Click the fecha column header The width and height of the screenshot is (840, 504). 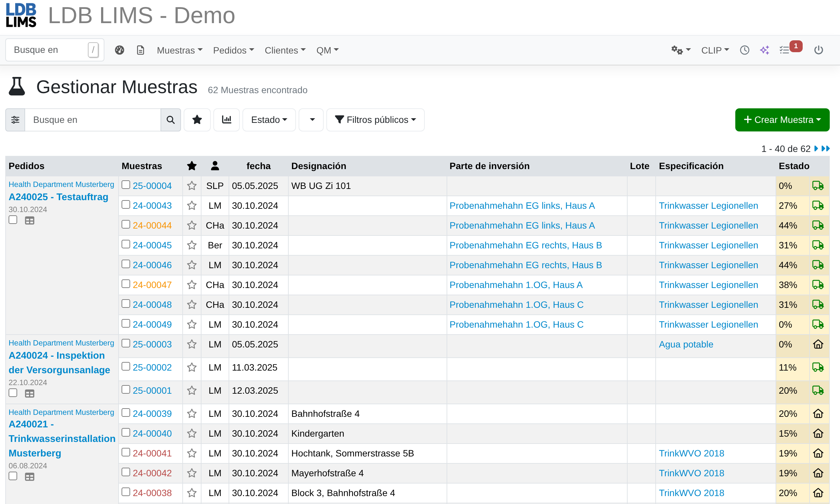coord(259,166)
